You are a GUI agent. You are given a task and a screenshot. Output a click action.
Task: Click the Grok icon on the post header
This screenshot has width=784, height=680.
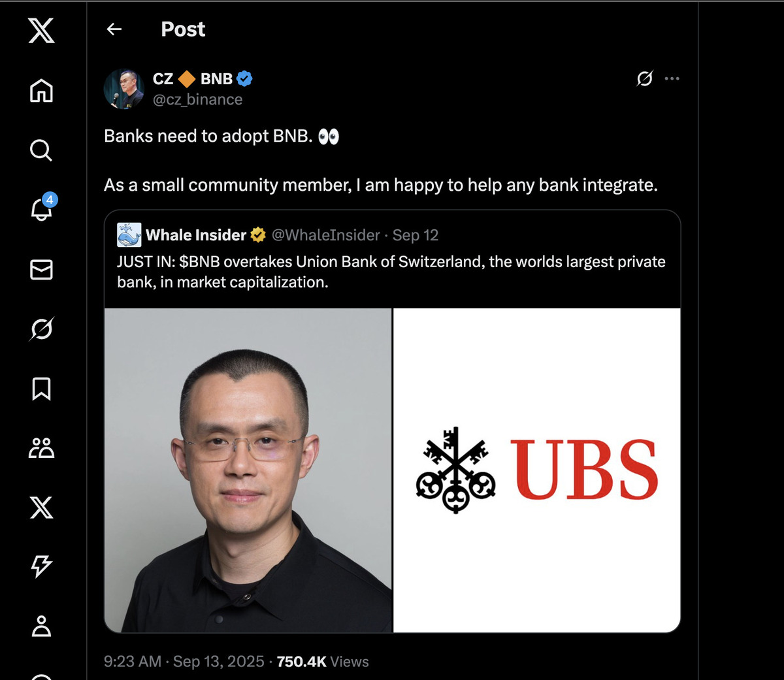(x=645, y=79)
